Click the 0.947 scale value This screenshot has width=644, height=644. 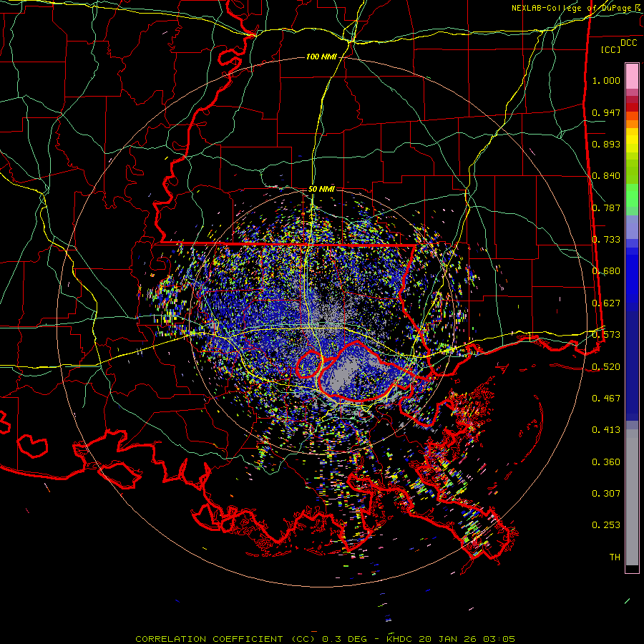tap(606, 112)
